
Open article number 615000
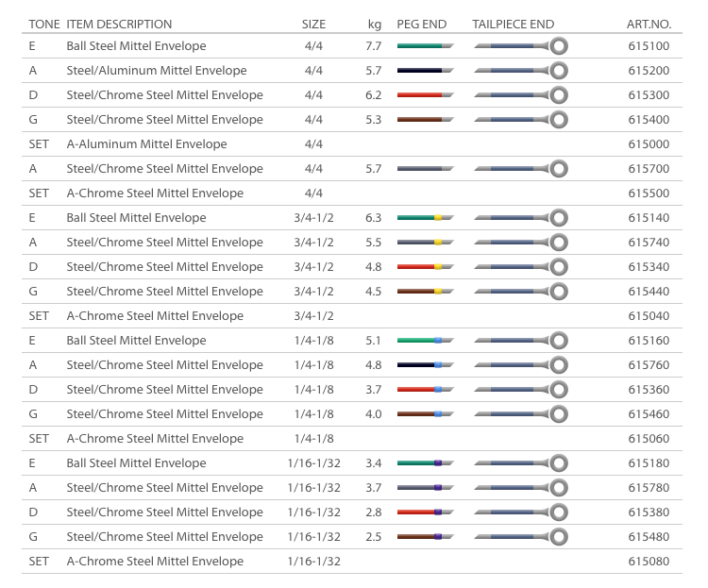click(649, 144)
